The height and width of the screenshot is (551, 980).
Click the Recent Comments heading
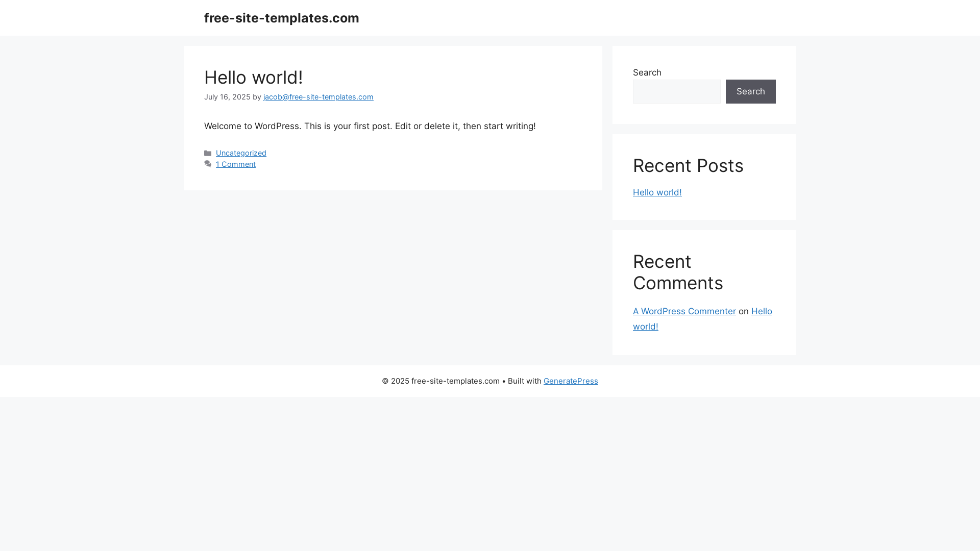click(678, 272)
